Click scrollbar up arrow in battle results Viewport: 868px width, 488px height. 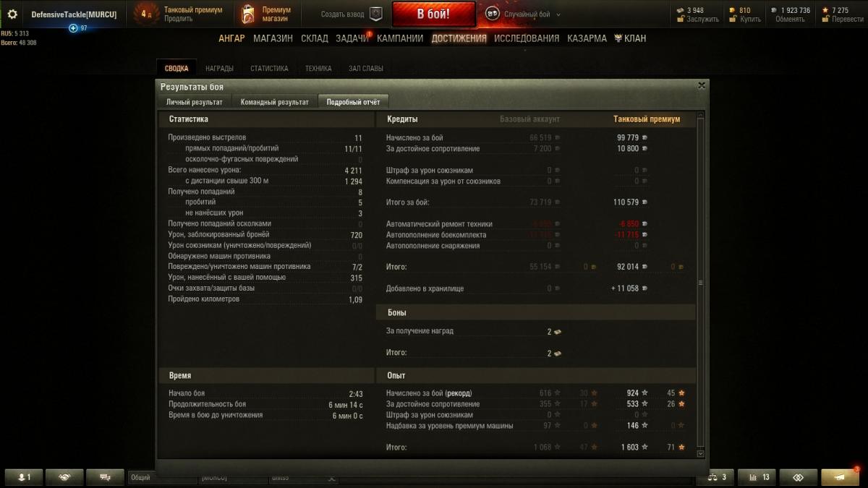point(700,115)
